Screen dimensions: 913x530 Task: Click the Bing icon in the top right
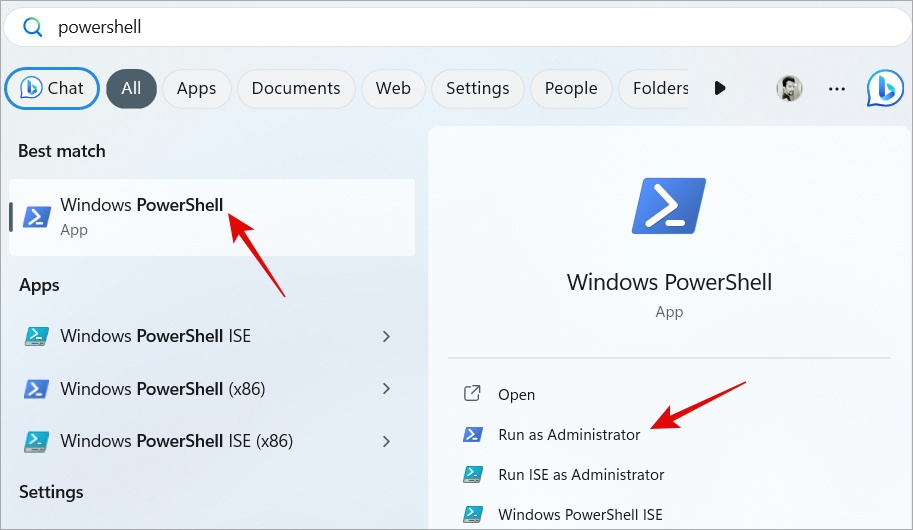pyautogui.click(x=885, y=88)
